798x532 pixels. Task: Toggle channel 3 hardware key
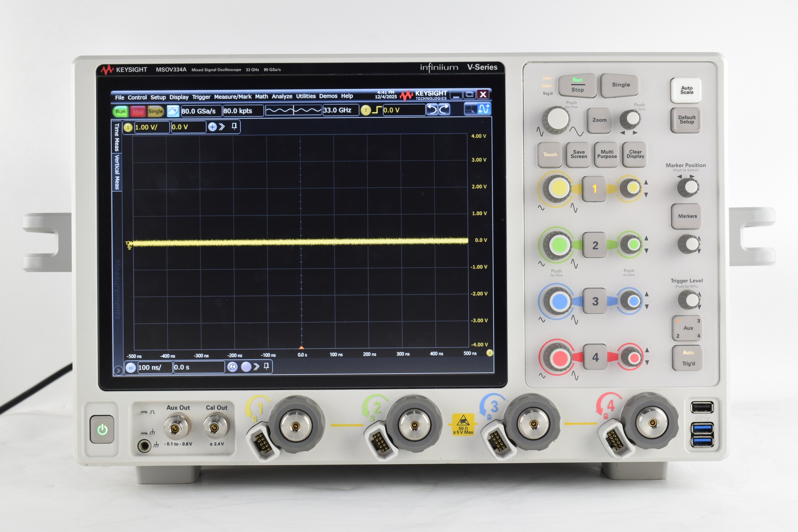click(595, 301)
